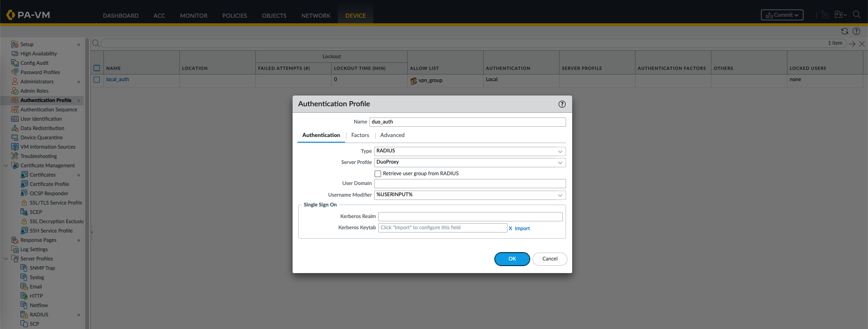Enable Retrieve user group from RADIUS

coord(378,174)
